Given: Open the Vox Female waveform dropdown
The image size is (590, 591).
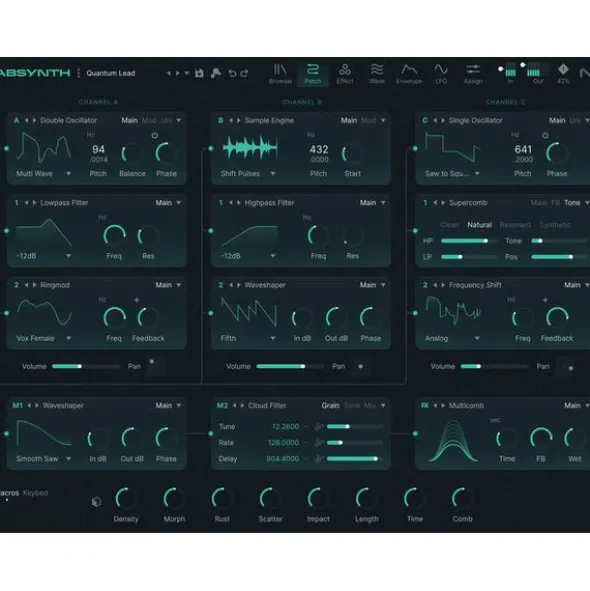Looking at the screenshot, I should tap(43, 338).
